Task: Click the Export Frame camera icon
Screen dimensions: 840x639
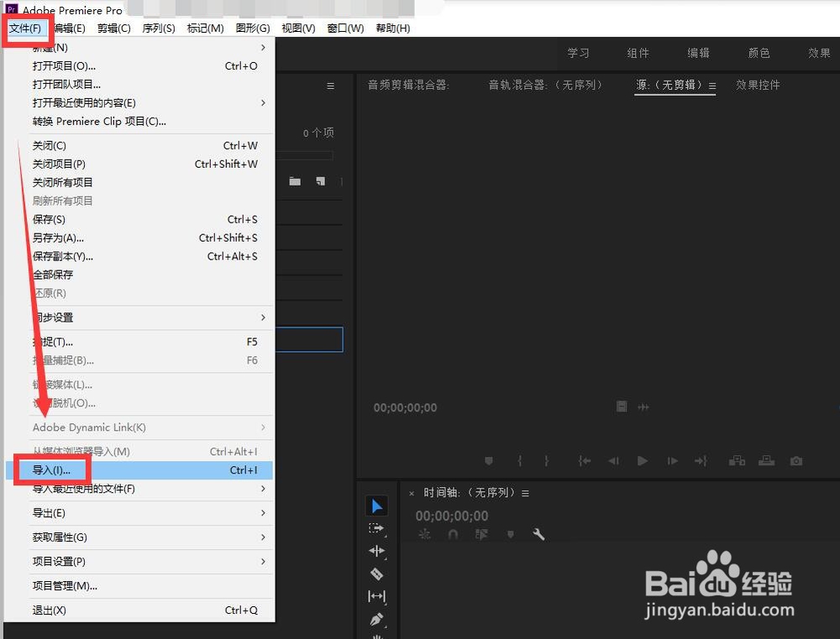Action: point(796,461)
